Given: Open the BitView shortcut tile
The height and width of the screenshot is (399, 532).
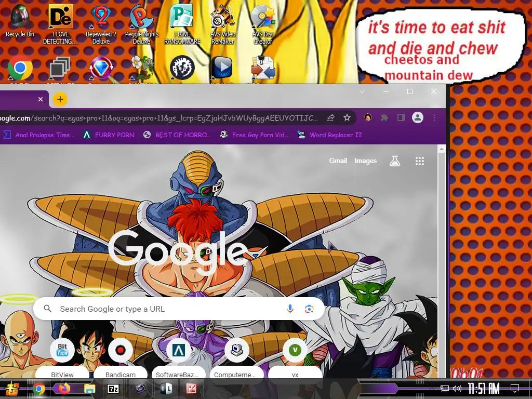Looking at the screenshot, I should [62, 358].
